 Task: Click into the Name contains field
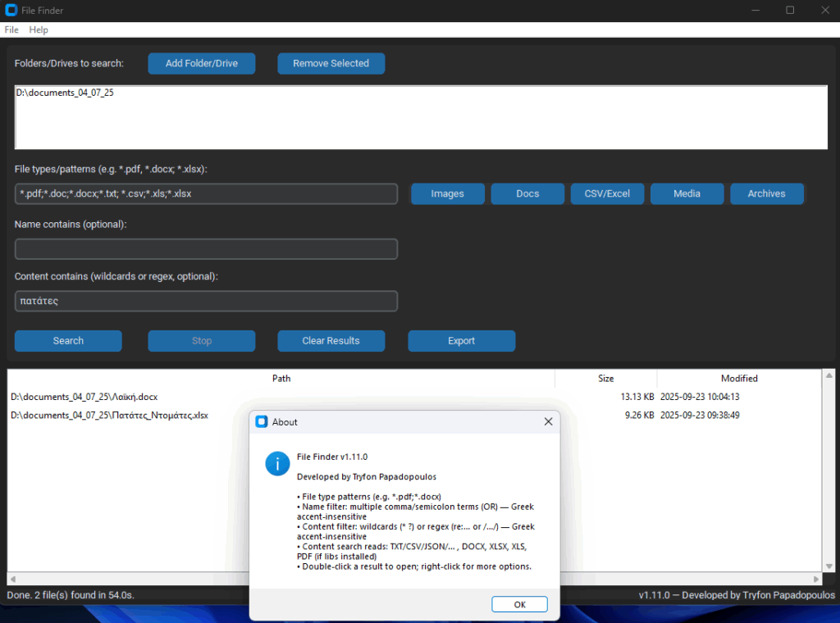pyautogui.click(x=206, y=249)
